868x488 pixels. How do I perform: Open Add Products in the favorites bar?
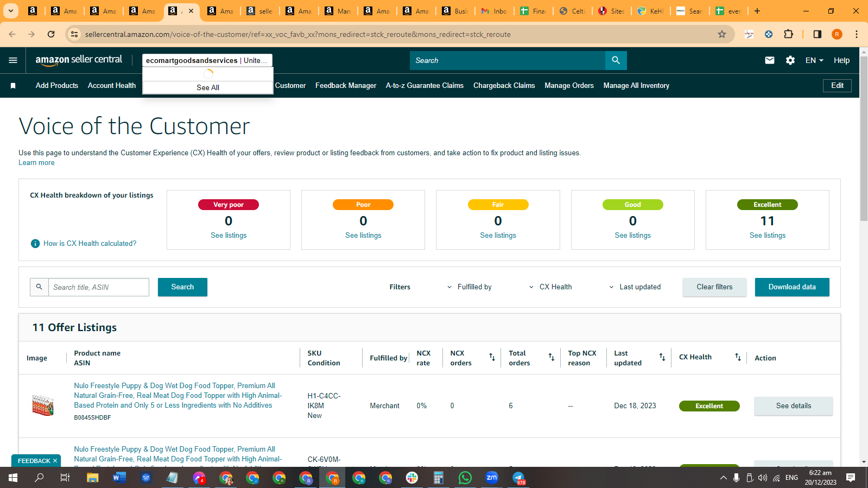click(x=57, y=86)
